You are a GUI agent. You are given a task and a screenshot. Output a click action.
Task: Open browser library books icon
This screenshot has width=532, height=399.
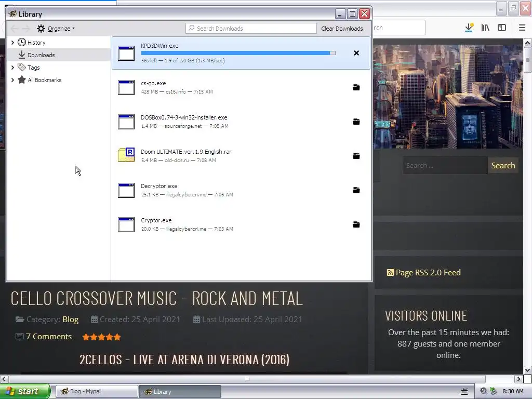pos(485,28)
